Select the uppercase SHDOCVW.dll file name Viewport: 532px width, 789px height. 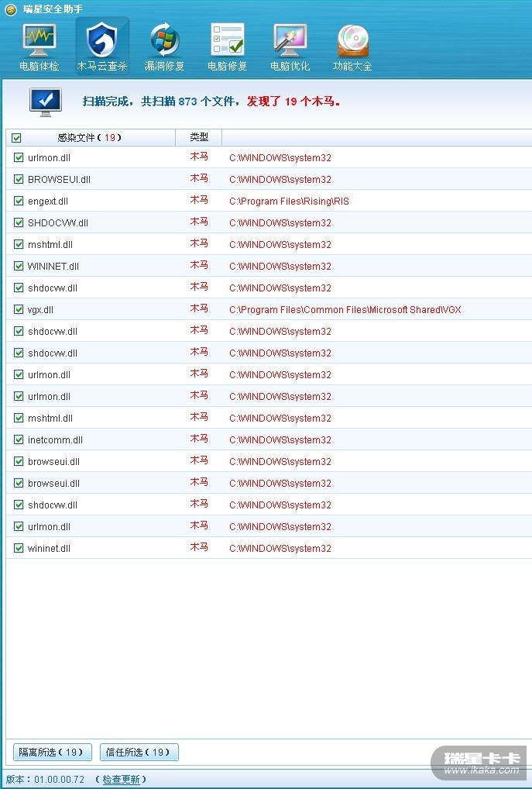coord(58,223)
